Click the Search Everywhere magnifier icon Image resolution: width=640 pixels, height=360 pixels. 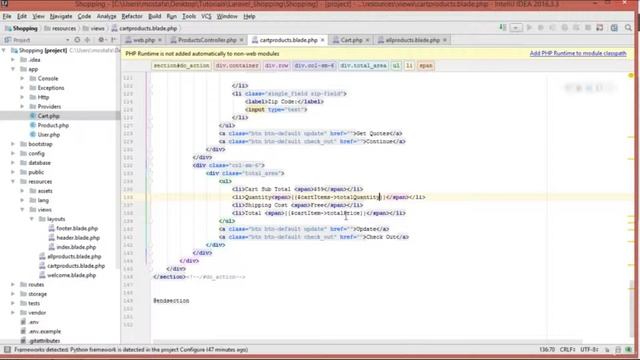[628, 28]
